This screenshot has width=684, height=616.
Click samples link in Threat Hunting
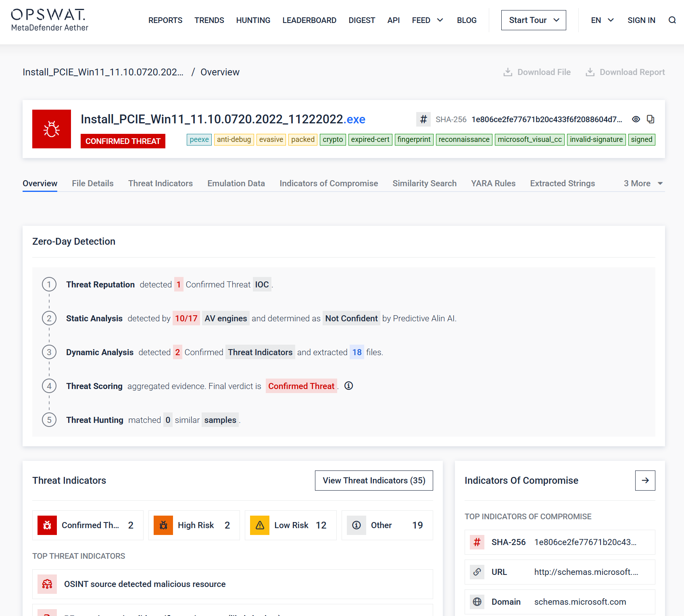click(220, 420)
